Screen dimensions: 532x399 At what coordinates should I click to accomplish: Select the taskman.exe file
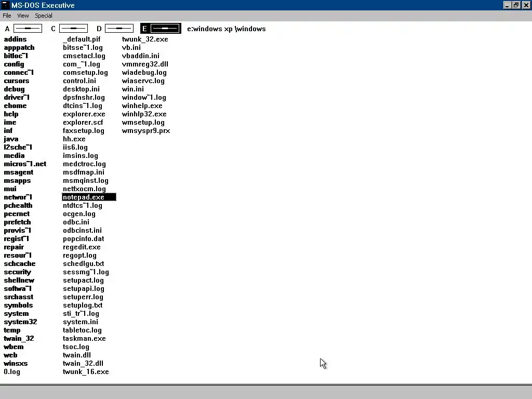pos(85,339)
